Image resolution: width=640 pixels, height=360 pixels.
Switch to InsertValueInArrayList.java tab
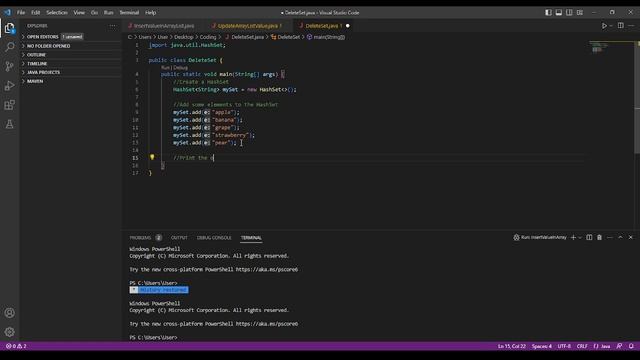164,26
